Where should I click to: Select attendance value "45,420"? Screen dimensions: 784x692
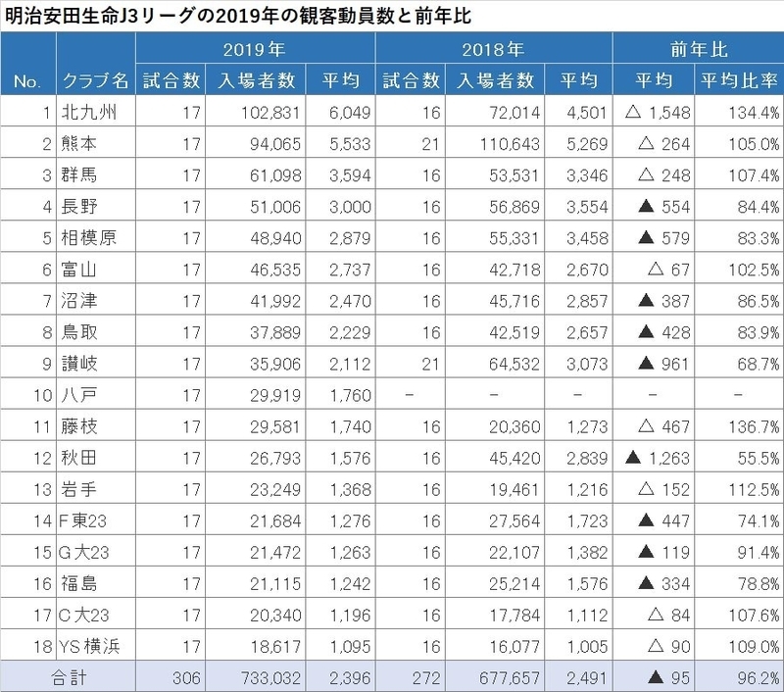coord(514,459)
